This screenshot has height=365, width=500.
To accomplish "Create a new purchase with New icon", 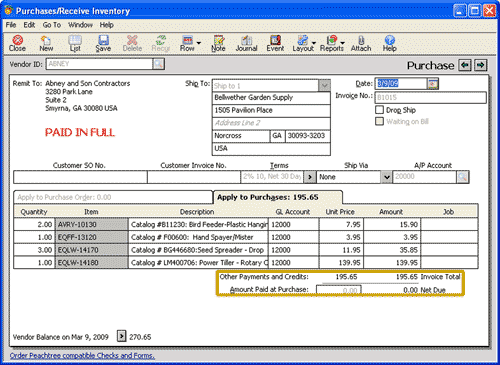I will pyautogui.click(x=46, y=44).
